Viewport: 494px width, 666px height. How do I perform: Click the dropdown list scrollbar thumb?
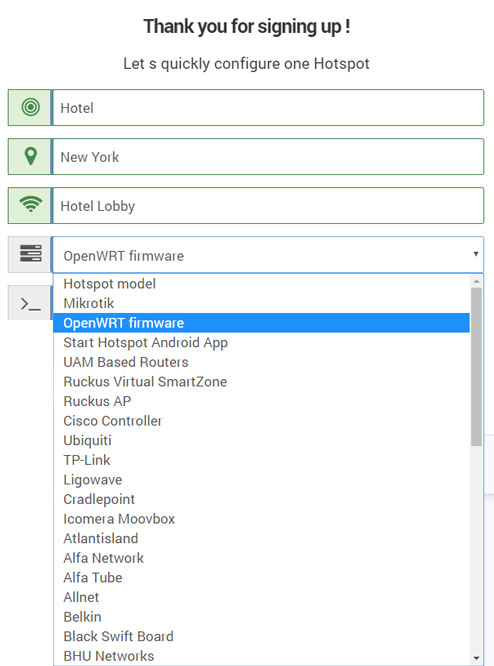point(476,367)
